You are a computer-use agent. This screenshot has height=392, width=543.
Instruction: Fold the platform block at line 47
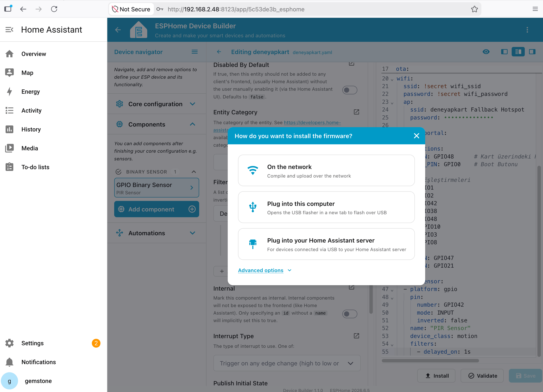[x=392, y=290]
